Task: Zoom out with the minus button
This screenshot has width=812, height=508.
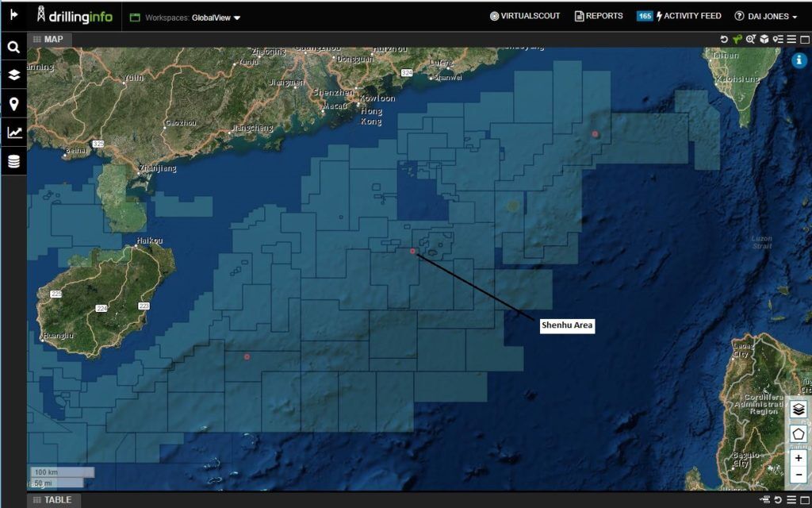Action: [x=798, y=475]
